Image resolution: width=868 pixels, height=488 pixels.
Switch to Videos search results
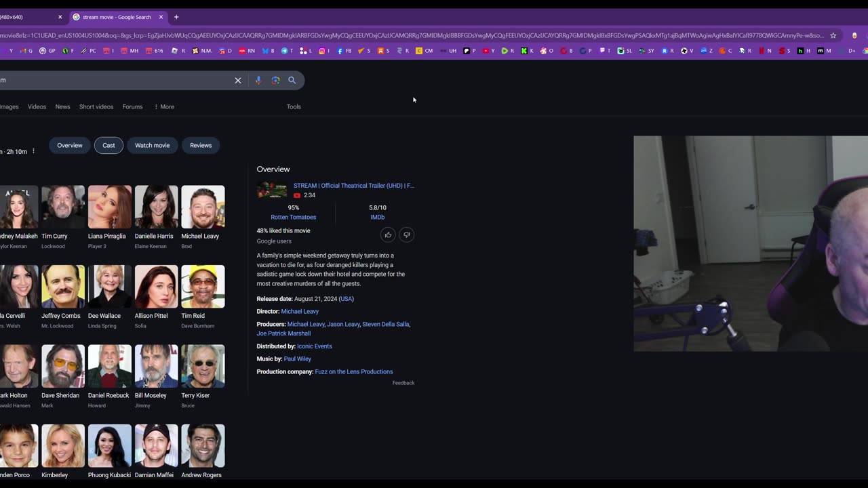(x=37, y=106)
